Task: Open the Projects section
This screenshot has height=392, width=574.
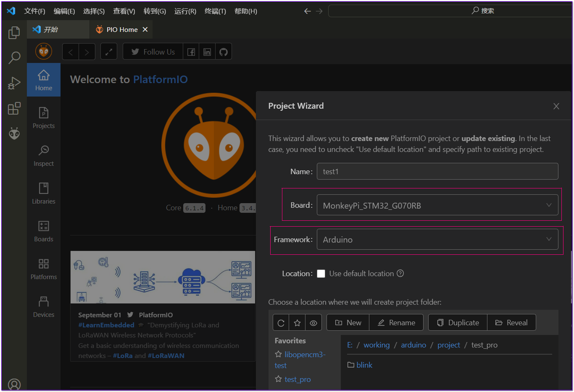Action: point(44,118)
